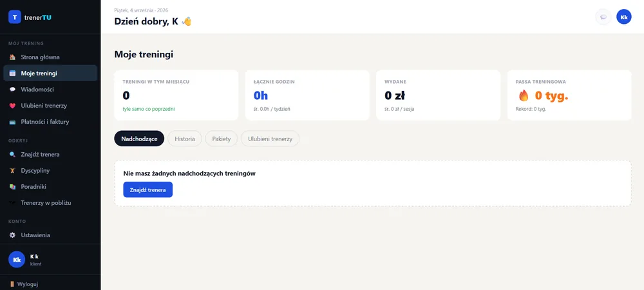Click the card icon for Płatności i faktury
Screen dimensions: 644x290
coord(12,122)
